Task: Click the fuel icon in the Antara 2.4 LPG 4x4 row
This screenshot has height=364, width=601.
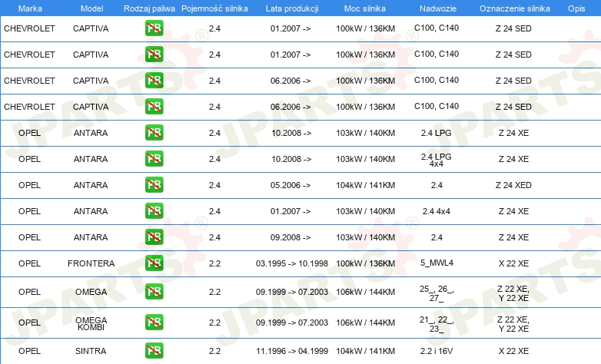Action: tap(154, 159)
